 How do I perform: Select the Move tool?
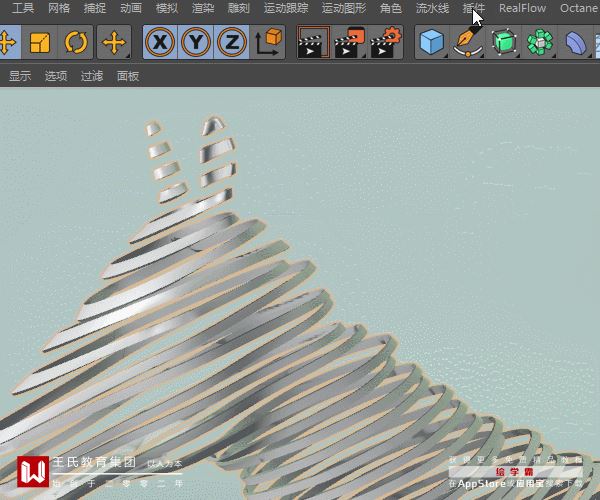pos(8,42)
